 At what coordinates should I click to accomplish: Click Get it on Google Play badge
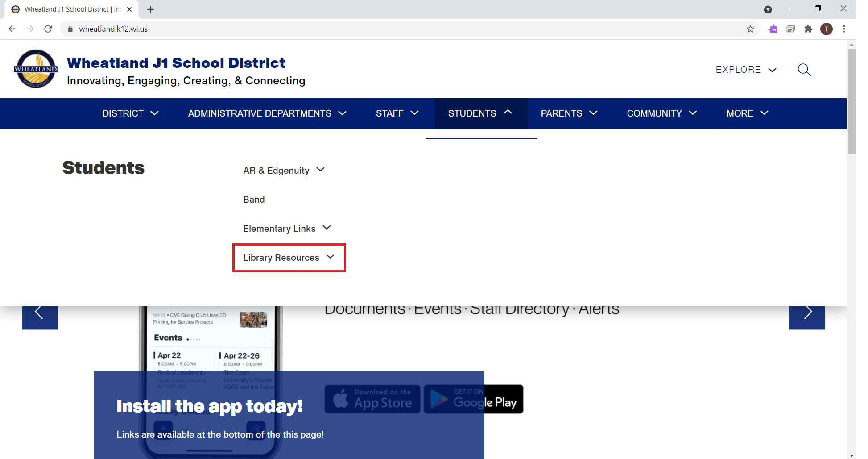tap(473, 399)
